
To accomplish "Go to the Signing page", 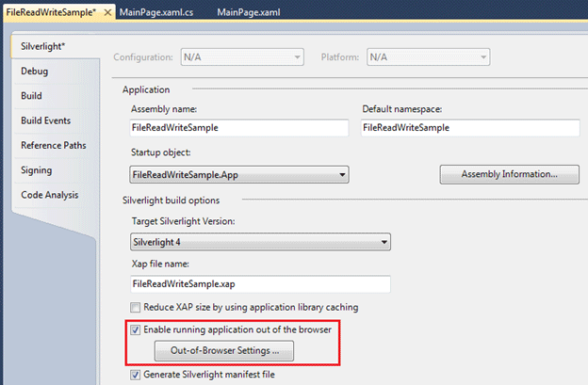I will [37, 170].
